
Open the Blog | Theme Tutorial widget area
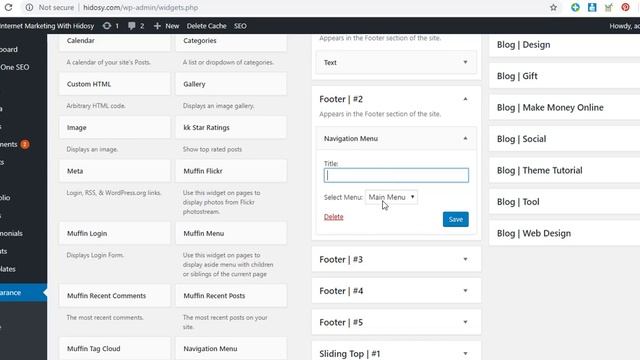coord(564,170)
